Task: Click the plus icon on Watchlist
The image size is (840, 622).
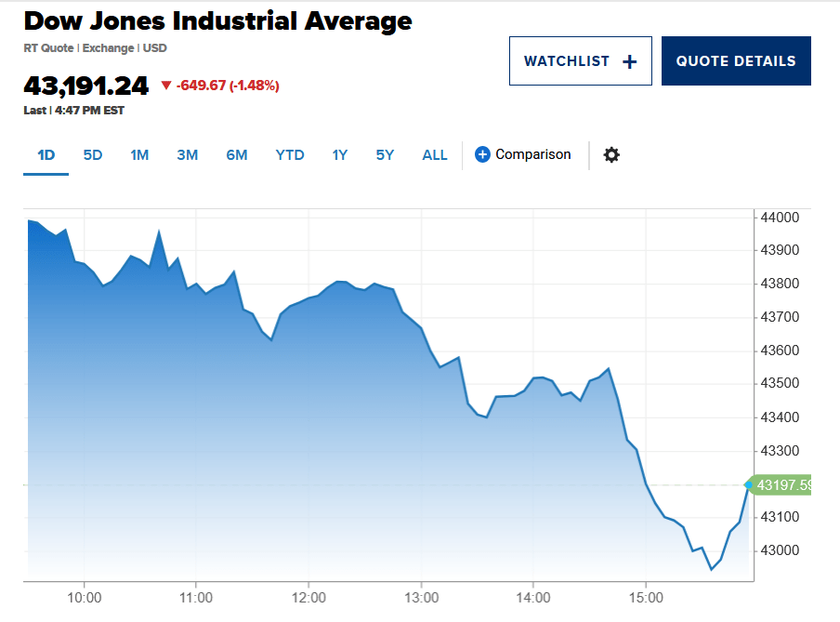Action: pos(630,61)
